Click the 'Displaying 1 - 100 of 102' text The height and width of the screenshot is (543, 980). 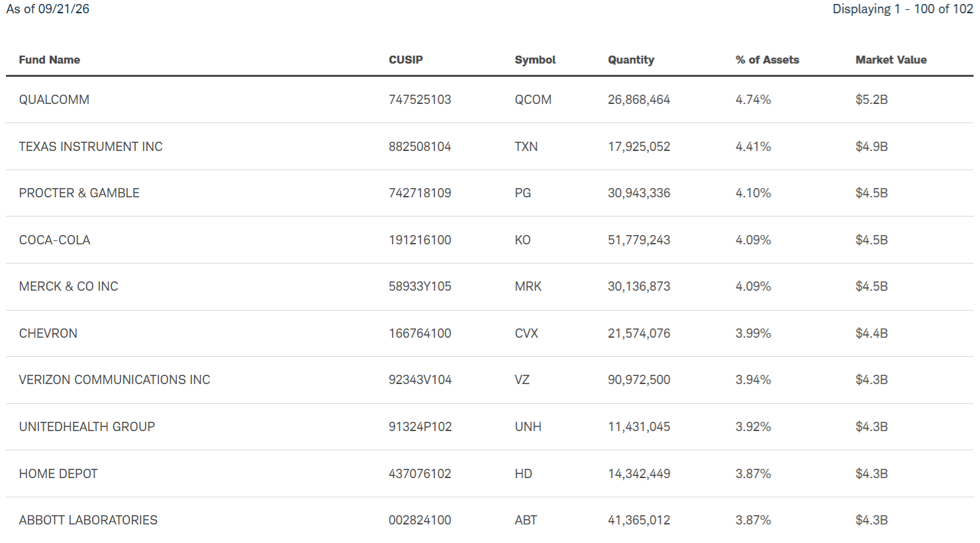click(903, 9)
